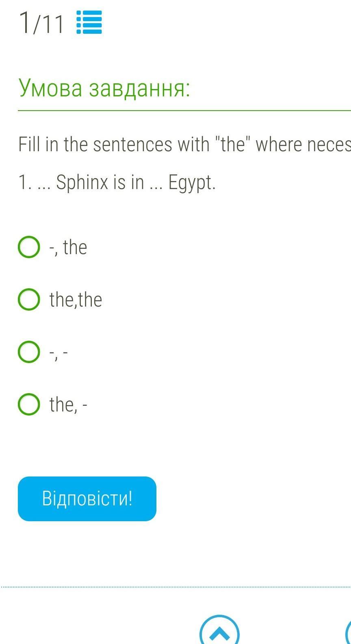Screen dimensions: 351x644
Task: Click the number "1." starting the question
Action: tap(24, 183)
